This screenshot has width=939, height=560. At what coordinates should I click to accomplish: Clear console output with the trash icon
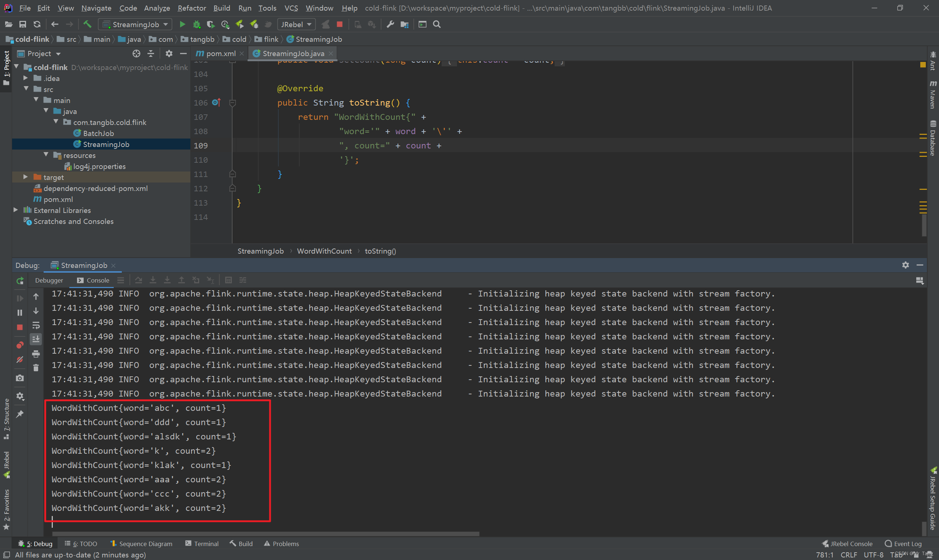click(36, 368)
